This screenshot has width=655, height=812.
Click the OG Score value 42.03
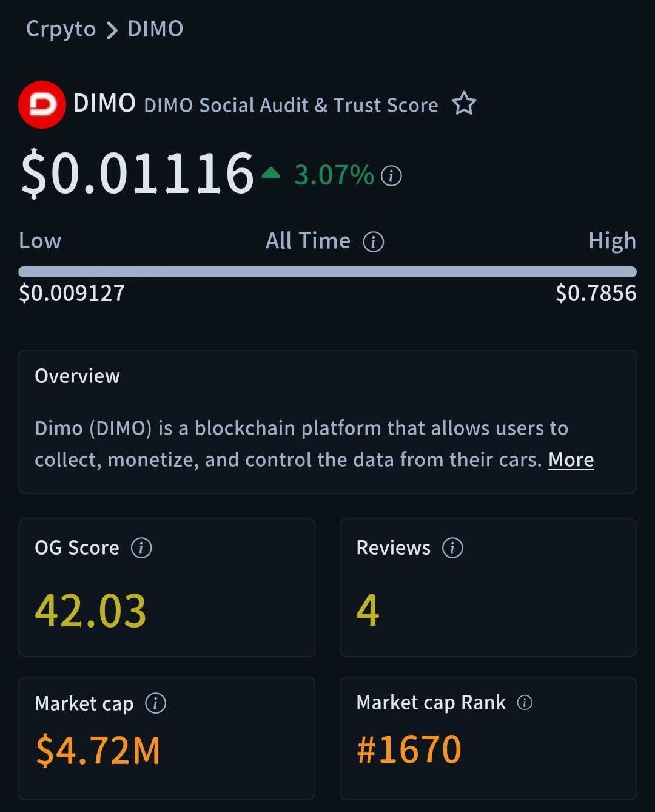[91, 611]
